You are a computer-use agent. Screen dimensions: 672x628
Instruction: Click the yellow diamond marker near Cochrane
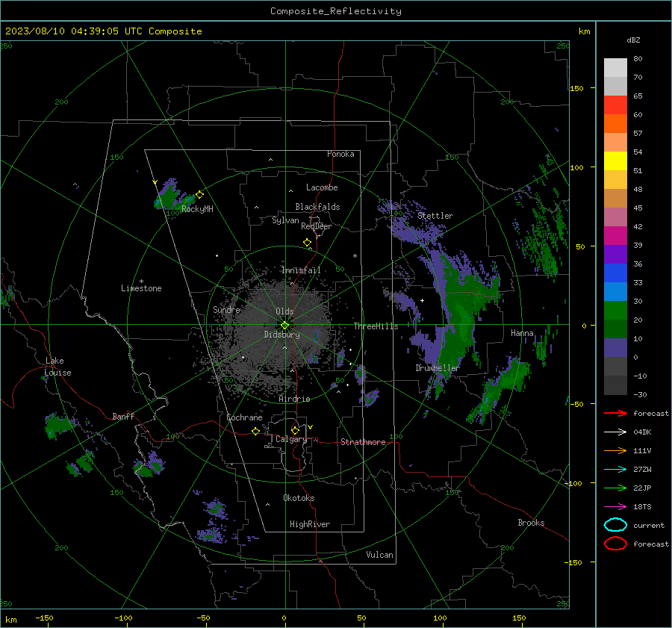[255, 431]
